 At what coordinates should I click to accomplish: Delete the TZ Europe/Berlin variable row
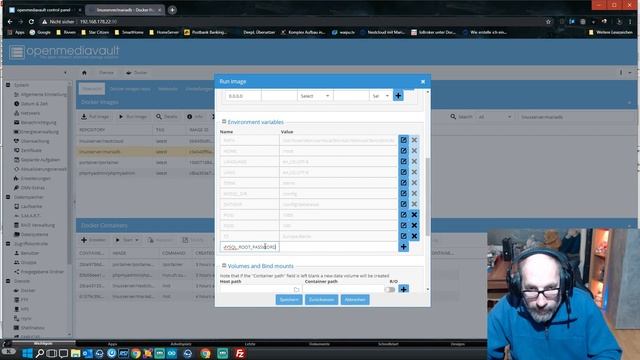[x=414, y=236]
